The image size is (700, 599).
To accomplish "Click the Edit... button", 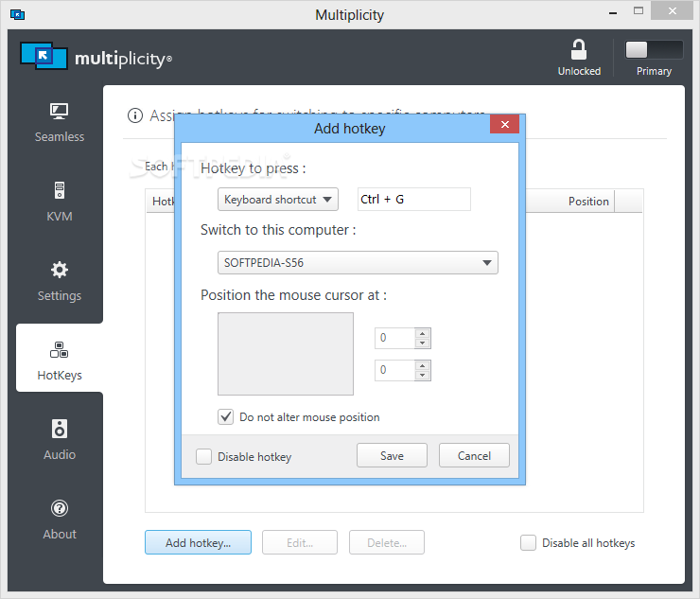I will [x=300, y=543].
